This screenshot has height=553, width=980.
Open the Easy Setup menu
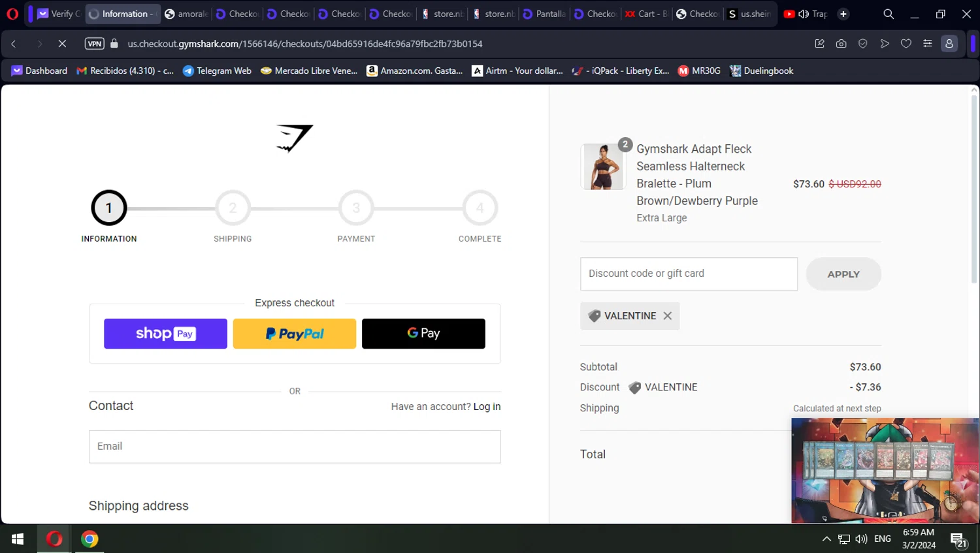click(x=928, y=44)
